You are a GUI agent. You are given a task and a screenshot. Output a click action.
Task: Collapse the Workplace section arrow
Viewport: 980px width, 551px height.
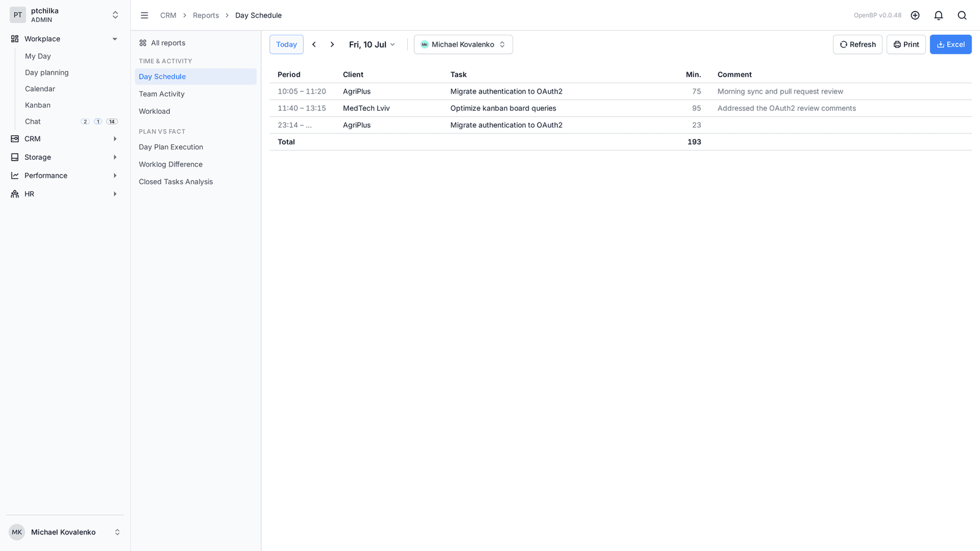coord(115,39)
